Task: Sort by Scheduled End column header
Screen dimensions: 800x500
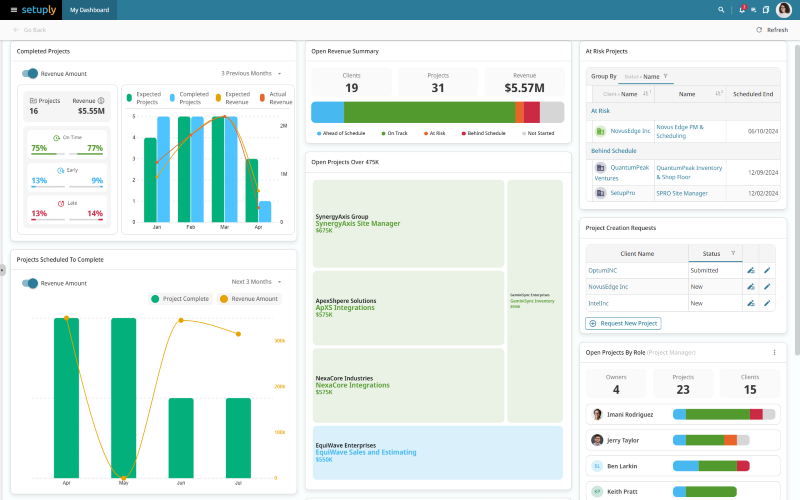Action: tap(753, 94)
